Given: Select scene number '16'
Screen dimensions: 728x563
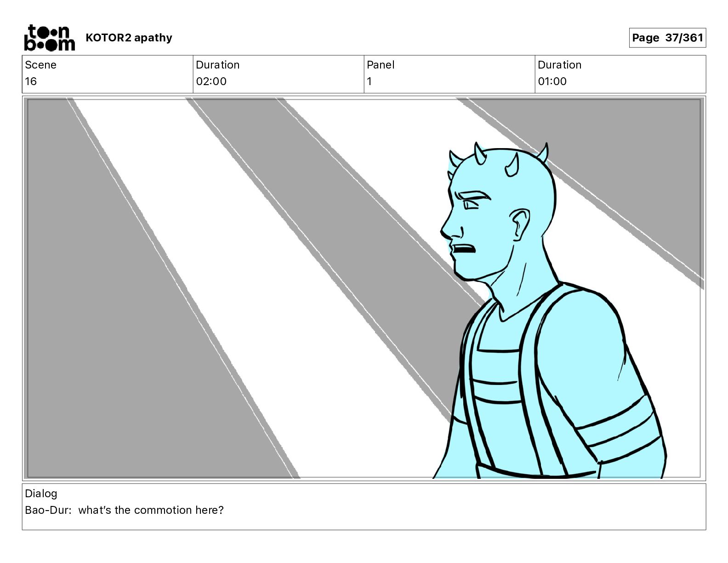Looking at the screenshot, I should [31, 81].
